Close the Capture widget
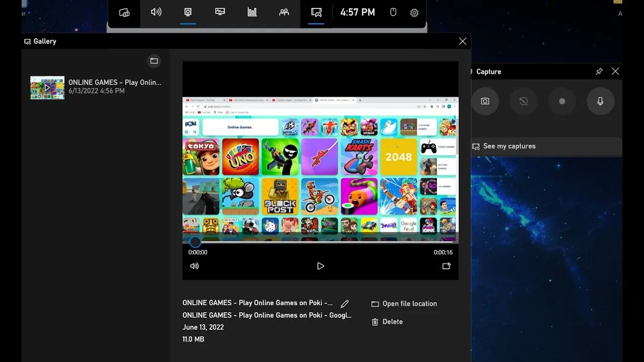644x362 pixels. click(x=615, y=71)
